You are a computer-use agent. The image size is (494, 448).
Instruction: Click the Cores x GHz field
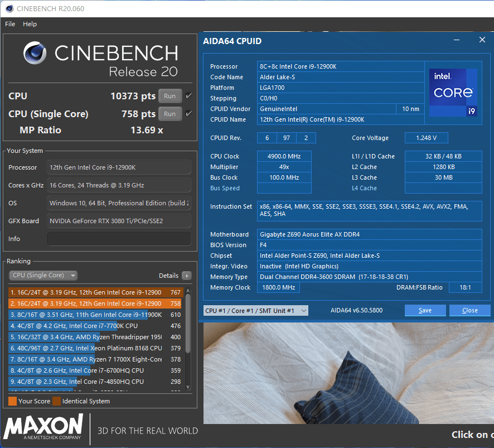coord(119,185)
